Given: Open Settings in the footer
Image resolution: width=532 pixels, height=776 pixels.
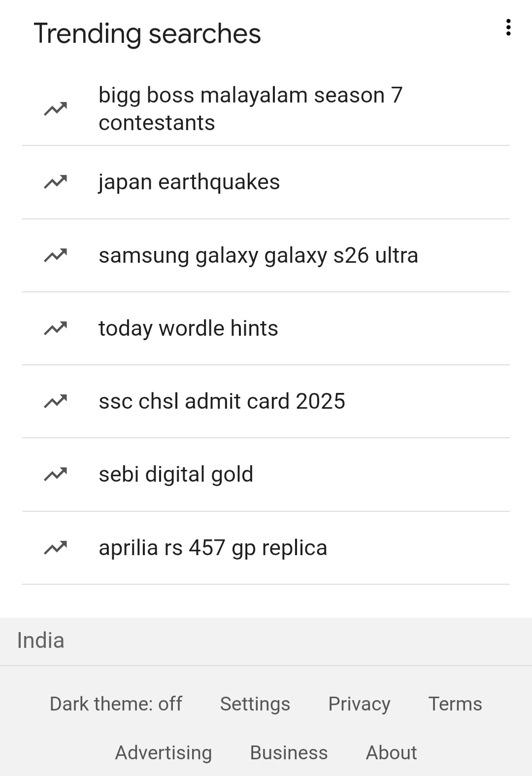Looking at the screenshot, I should [x=255, y=704].
